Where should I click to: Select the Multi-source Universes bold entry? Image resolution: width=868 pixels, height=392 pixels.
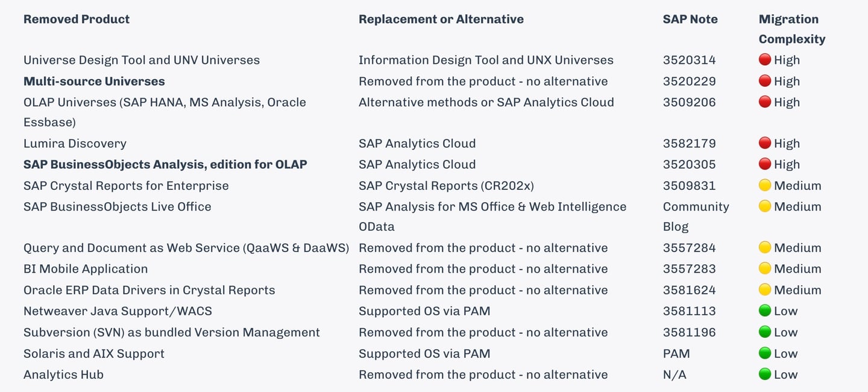point(94,81)
